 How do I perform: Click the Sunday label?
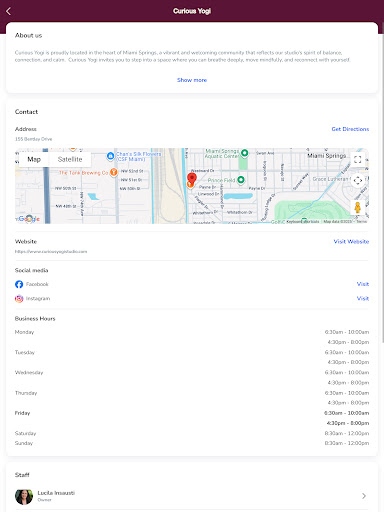tap(24, 443)
